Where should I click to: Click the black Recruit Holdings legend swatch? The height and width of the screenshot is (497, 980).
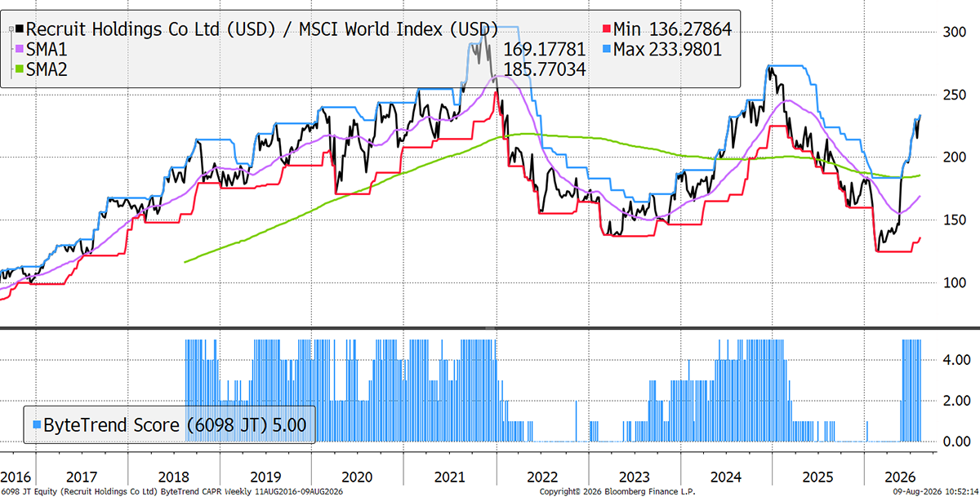click(x=20, y=30)
